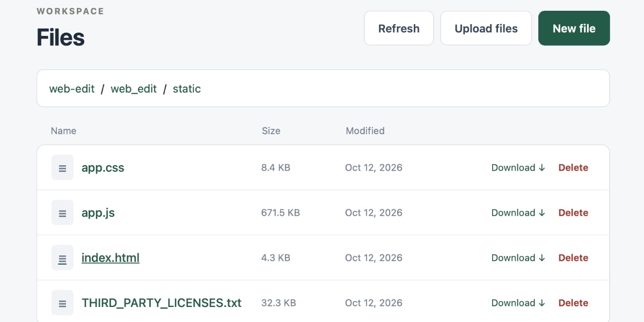The image size is (644, 322).
Task: Click the index.html file icon
Action: pos(62,258)
